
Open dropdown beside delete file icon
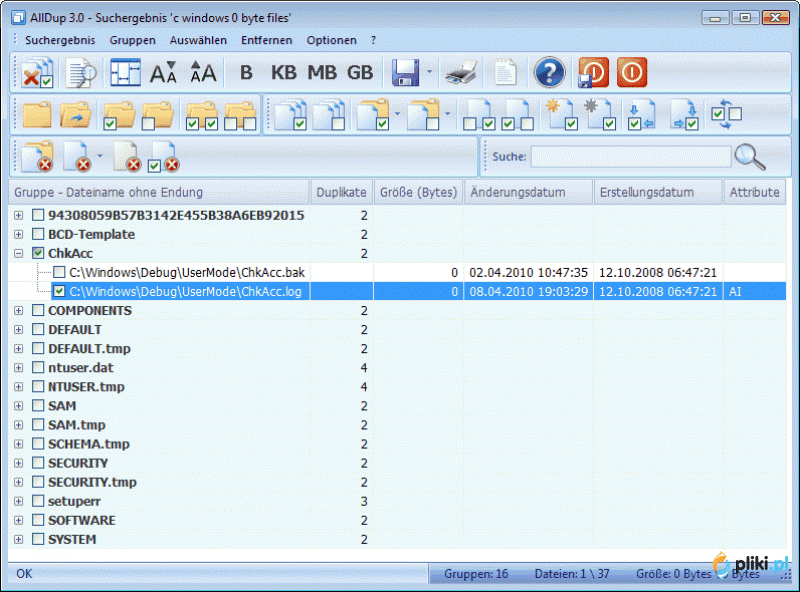click(99, 156)
